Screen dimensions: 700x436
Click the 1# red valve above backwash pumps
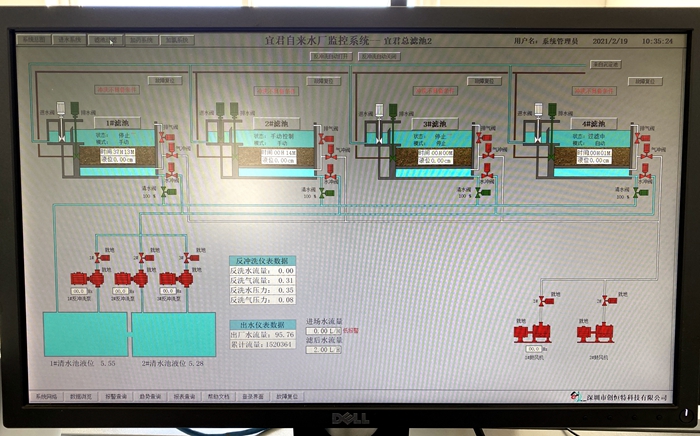(102, 258)
